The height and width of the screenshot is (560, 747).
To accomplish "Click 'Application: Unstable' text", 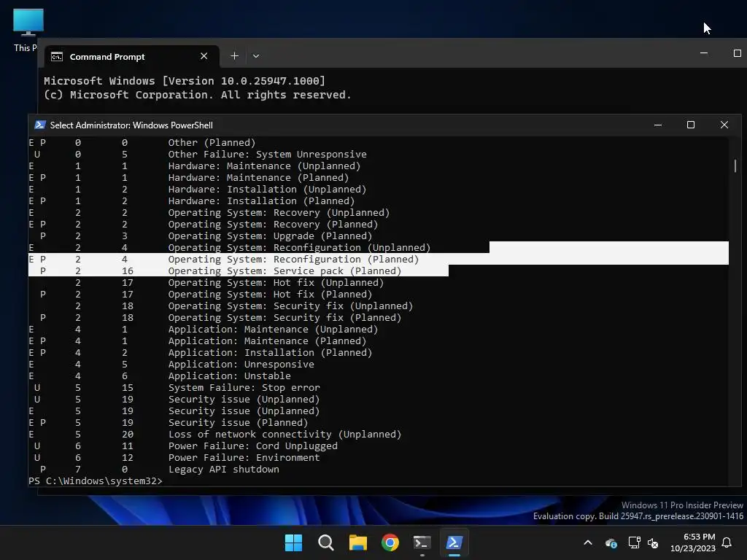I will point(230,376).
